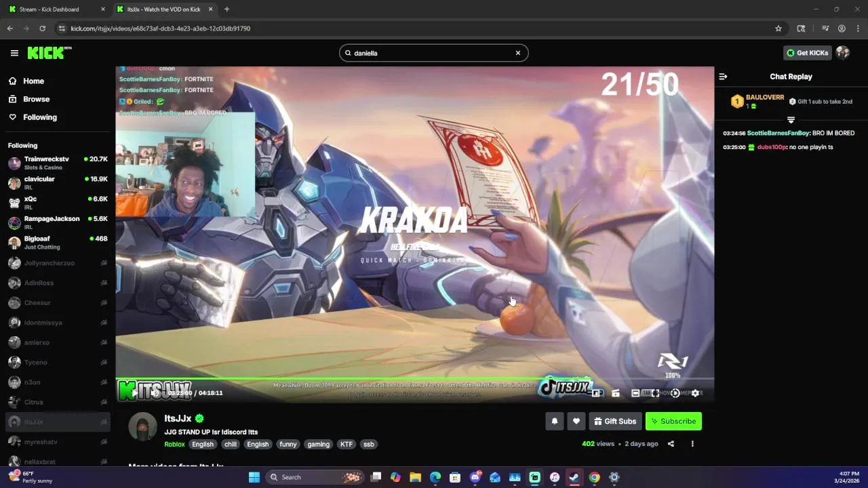Open offline Citrus channel
The width and height of the screenshot is (868, 488).
[58, 402]
